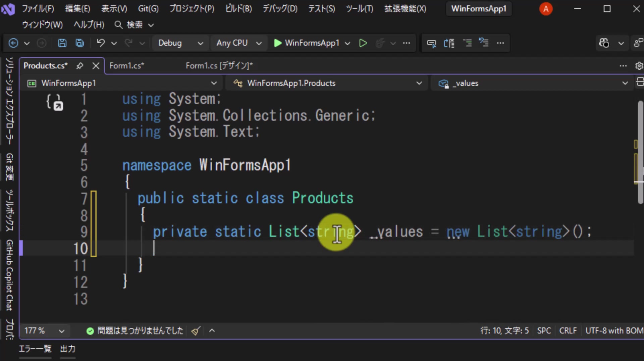Open the ツールボックス side tab
Viewport: 644px width, 361px height.
9,210
